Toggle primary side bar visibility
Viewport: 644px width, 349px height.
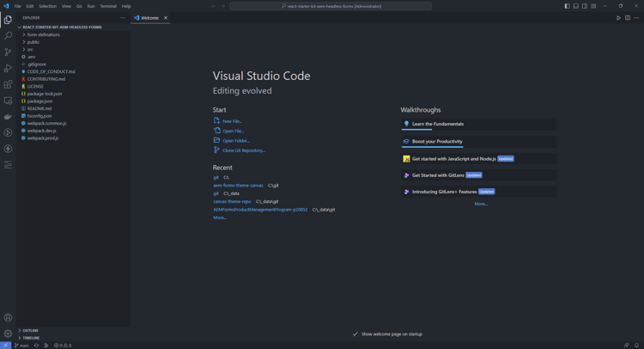coord(567,6)
